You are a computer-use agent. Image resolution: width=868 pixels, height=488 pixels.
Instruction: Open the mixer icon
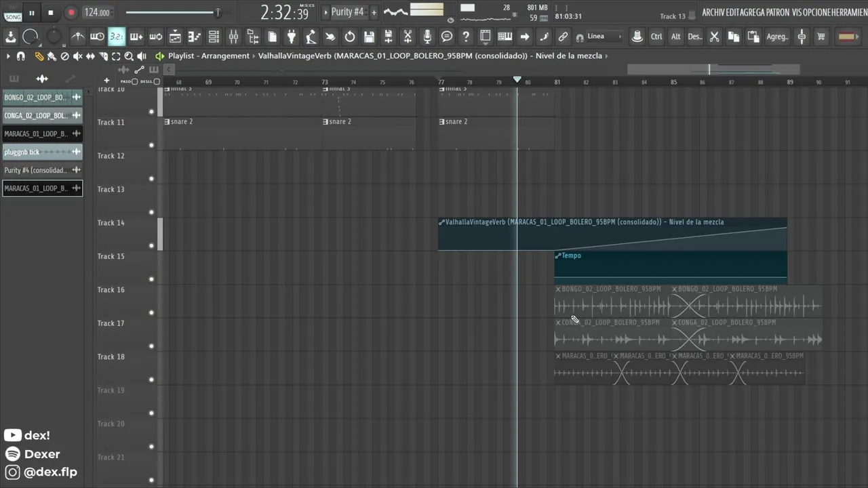(233, 37)
